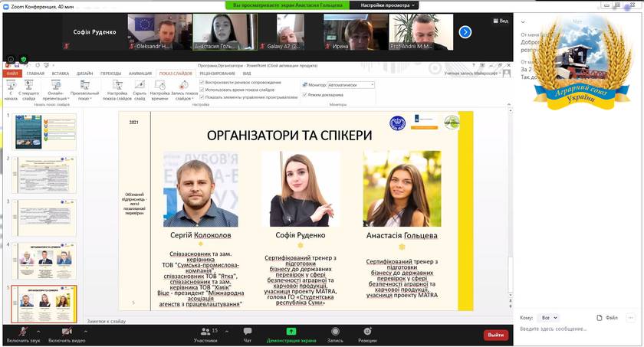Screen dimensions: 644x347
Task: Click Oleksandr H. video tile
Action: [x=159, y=32]
